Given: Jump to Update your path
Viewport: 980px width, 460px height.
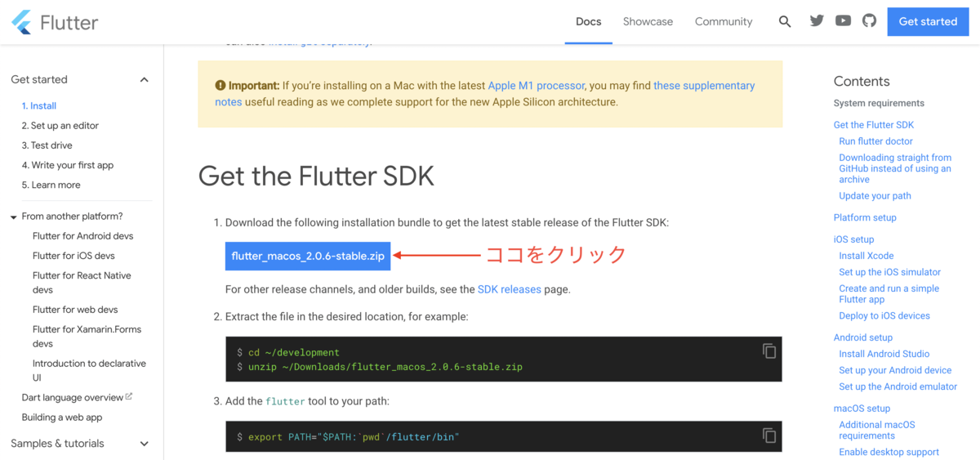Looking at the screenshot, I should (x=875, y=196).
